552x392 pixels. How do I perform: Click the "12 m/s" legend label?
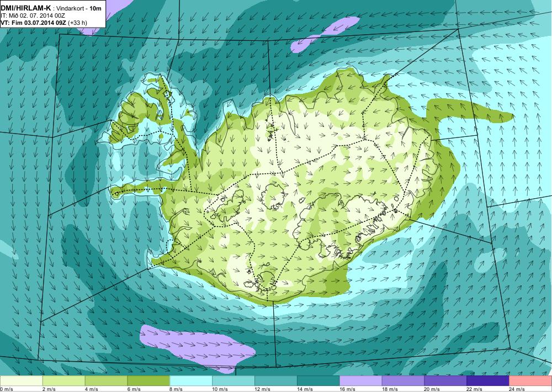point(263,389)
